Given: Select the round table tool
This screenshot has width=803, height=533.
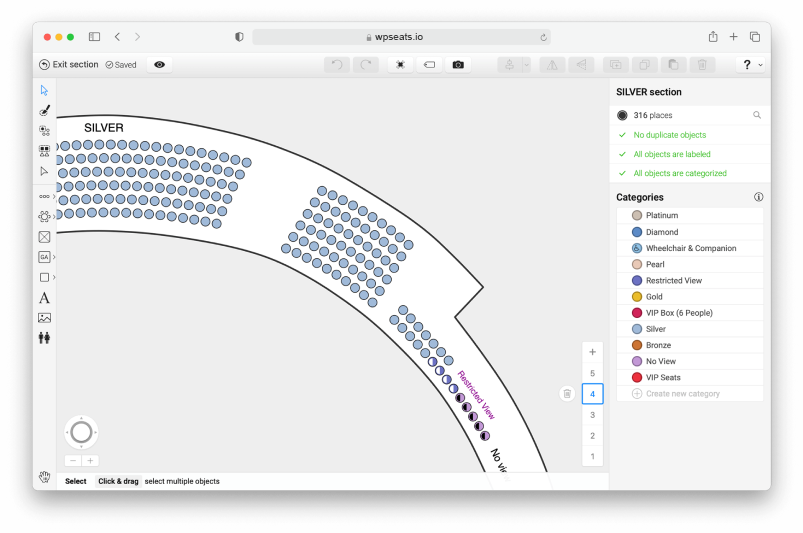Looking at the screenshot, I should (x=44, y=217).
